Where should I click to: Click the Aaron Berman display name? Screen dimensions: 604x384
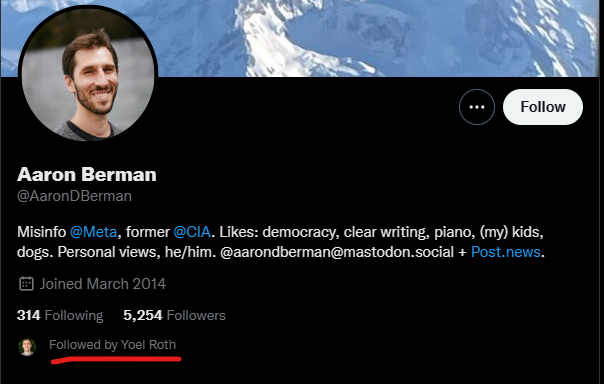click(87, 174)
